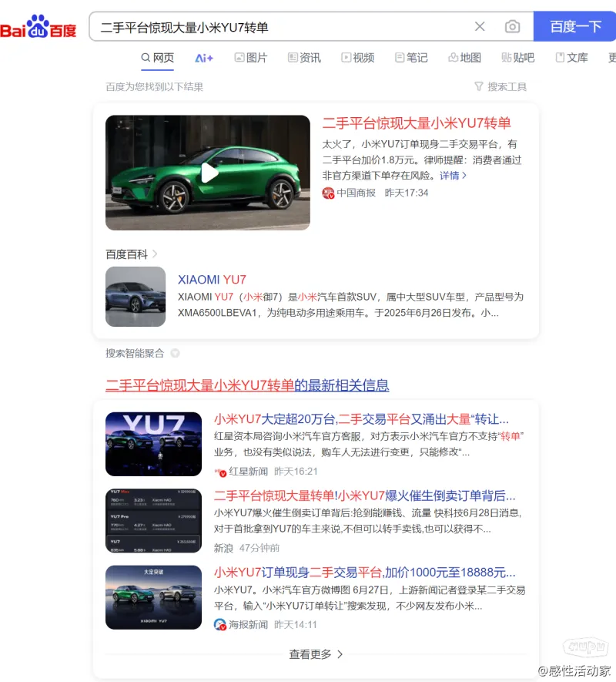Image resolution: width=616 pixels, height=682 pixels.
Task: Open the 中国商报 source name
Action: 356,193
